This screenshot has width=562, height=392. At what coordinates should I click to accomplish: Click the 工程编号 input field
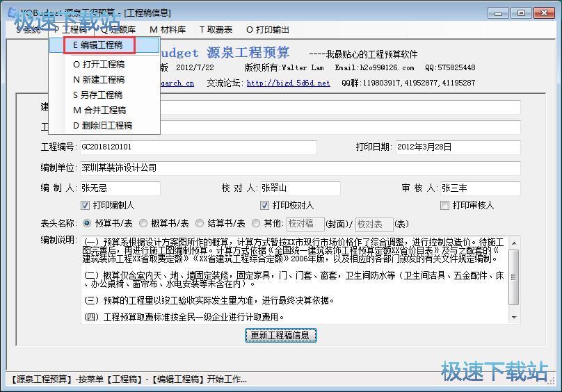[x=198, y=147]
